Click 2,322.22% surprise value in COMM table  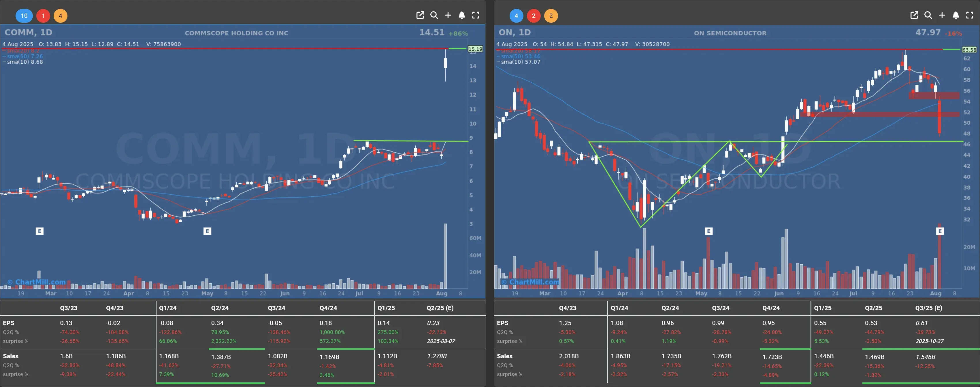point(224,341)
